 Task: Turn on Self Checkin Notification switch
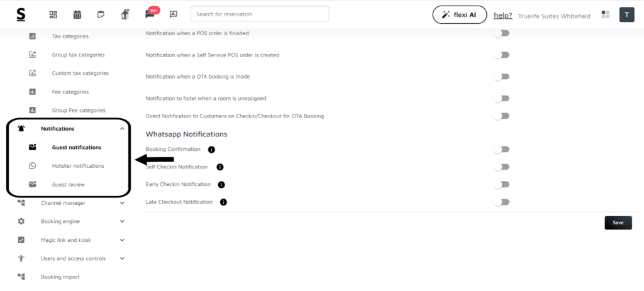(x=501, y=167)
